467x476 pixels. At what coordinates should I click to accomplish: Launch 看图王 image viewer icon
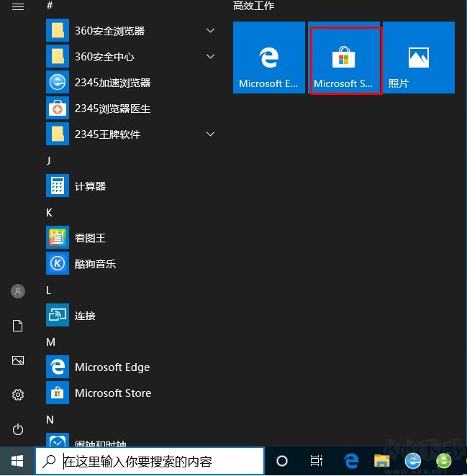point(58,237)
